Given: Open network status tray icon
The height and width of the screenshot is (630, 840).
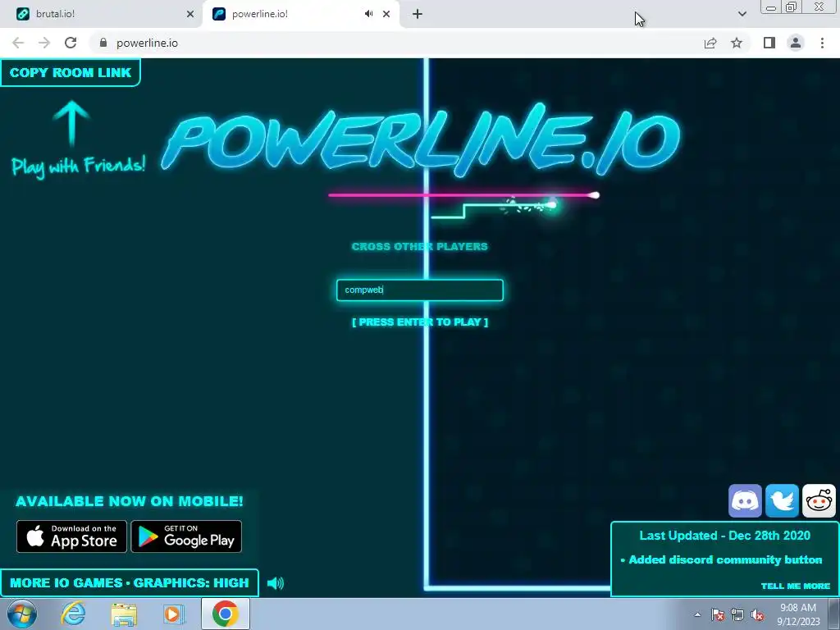Looking at the screenshot, I should [x=737, y=614].
